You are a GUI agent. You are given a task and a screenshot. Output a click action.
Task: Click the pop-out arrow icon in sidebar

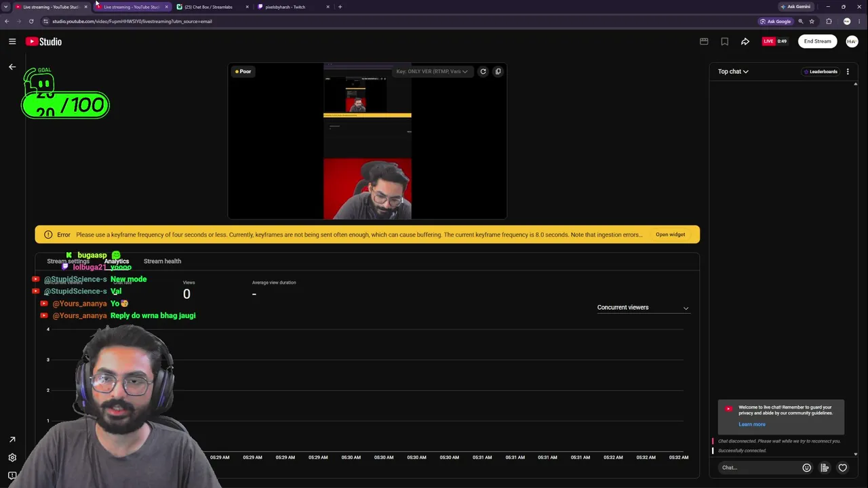pos(12,440)
